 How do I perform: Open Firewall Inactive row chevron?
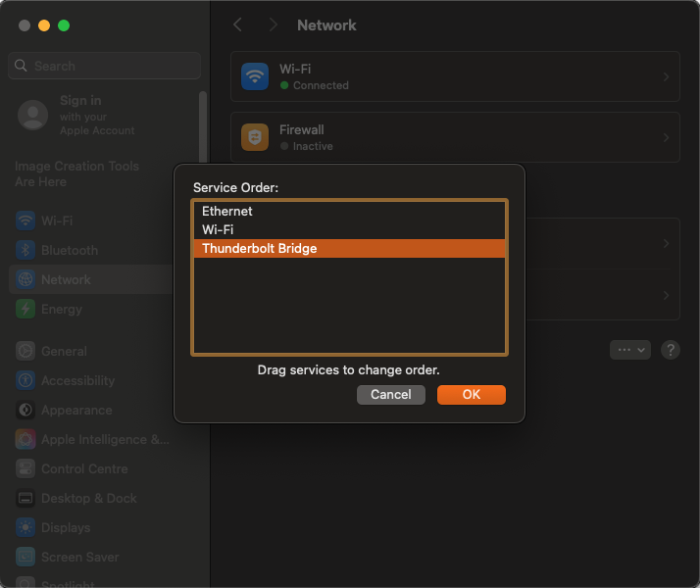pos(666,137)
